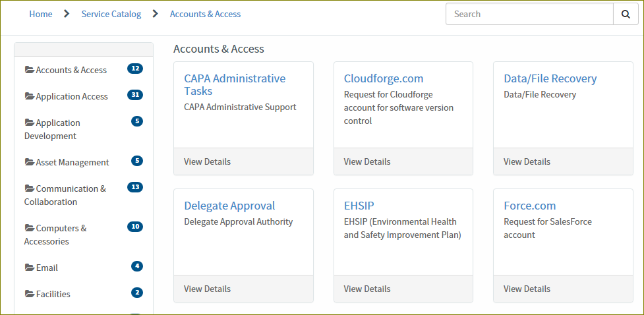Click the Facilities folder icon
The image size is (644, 315).
point(29,294)
